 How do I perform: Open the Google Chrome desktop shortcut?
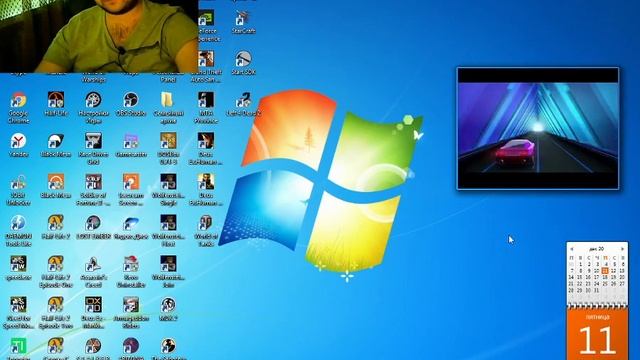18,107
